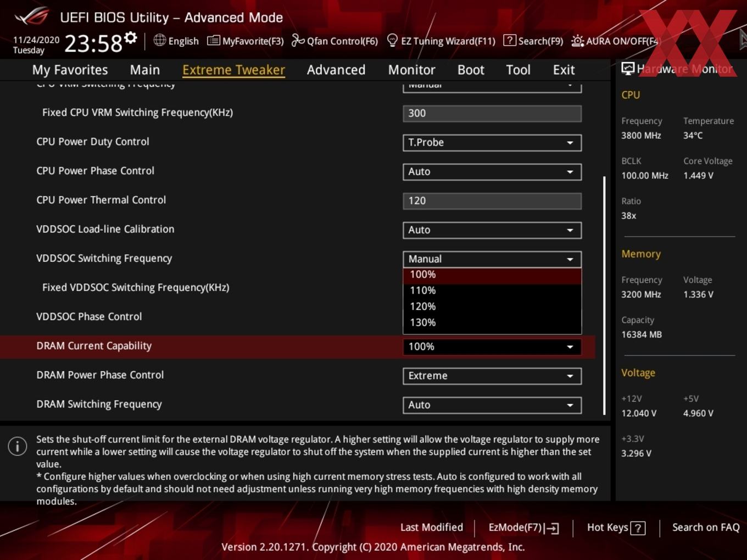The width and height of the screenshot is (747, 560).
Task: Select the Extreme Tweaker tab
Action: (x=233, y=70)
